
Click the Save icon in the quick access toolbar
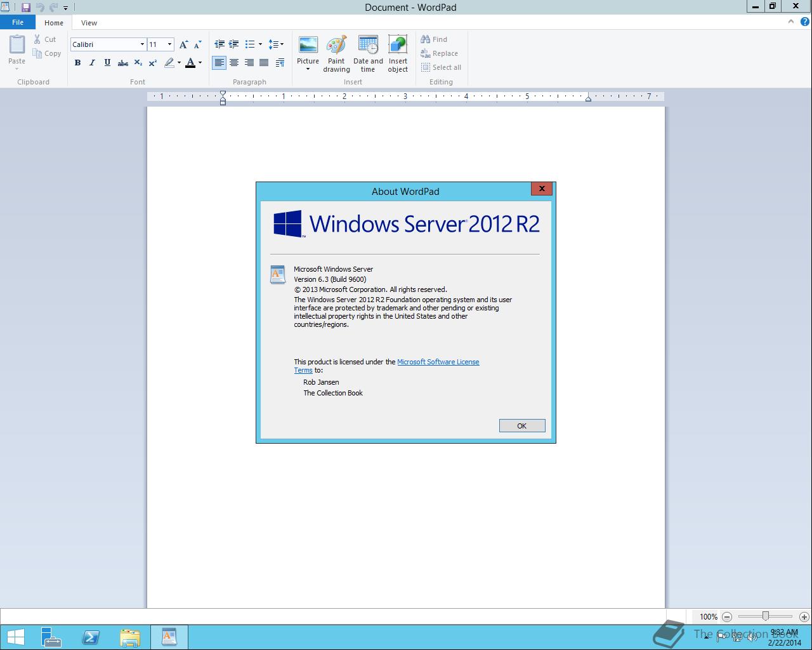(26, 8)
